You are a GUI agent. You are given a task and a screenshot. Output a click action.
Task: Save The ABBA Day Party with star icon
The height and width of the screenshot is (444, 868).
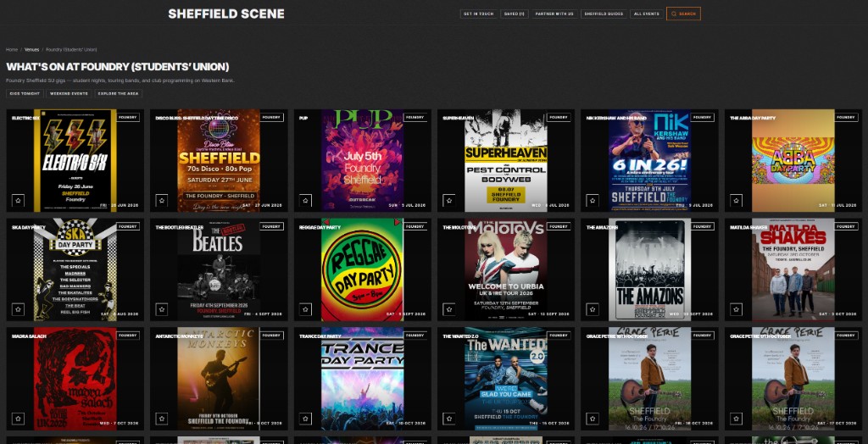[737, 201]
